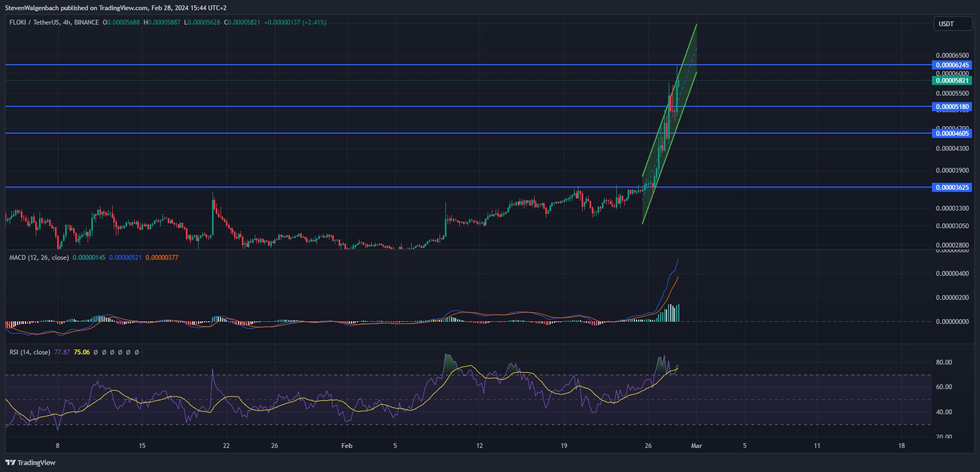Click the 0.00003300 price axis tick
Screen dimensions: 980x472
point(952,208)
